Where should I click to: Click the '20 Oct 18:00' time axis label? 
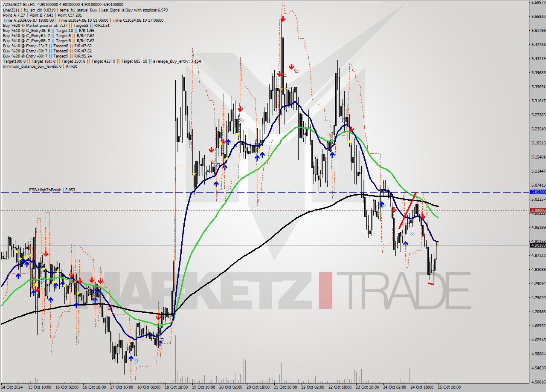pyautogui.click(x=258, y=387)
